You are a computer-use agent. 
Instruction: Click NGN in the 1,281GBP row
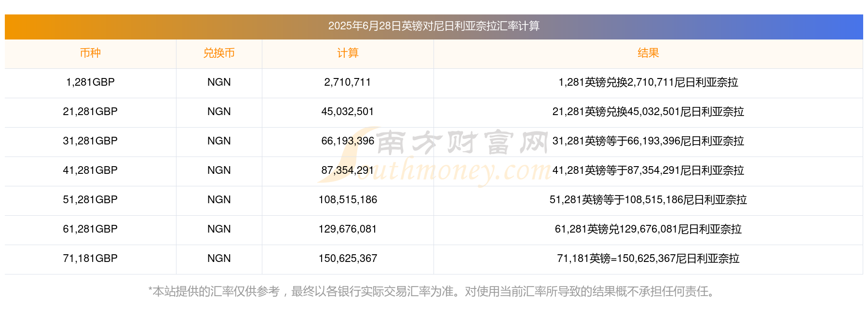[219, 82]
